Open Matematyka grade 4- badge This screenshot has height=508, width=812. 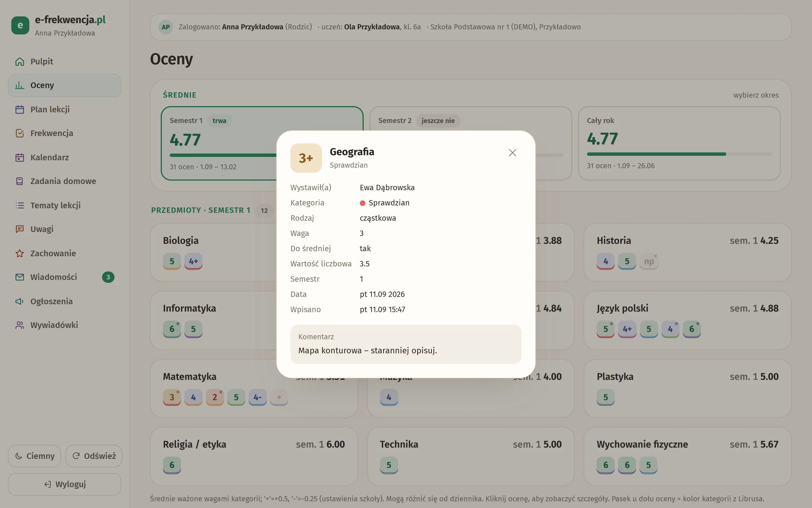click(x=257, y=397)
